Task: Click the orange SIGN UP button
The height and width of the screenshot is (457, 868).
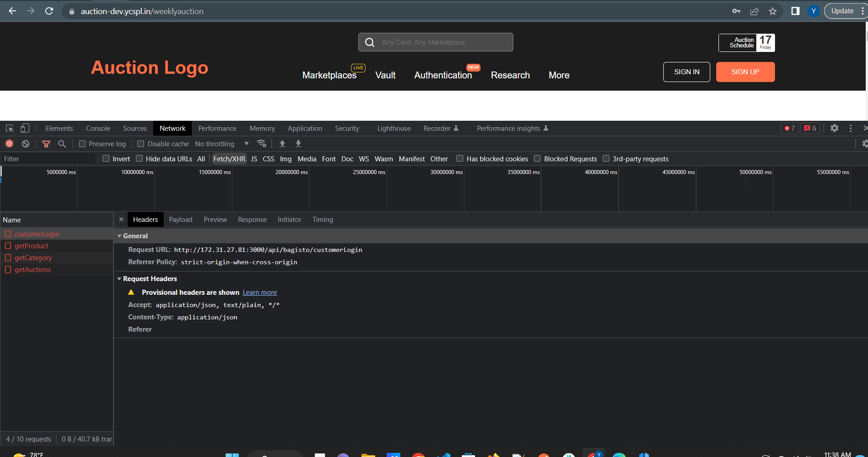Action: click(x=745, y=72)
